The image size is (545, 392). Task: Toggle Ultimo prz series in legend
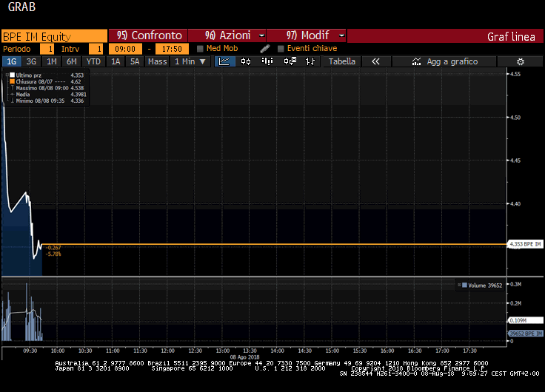[13, 75]
